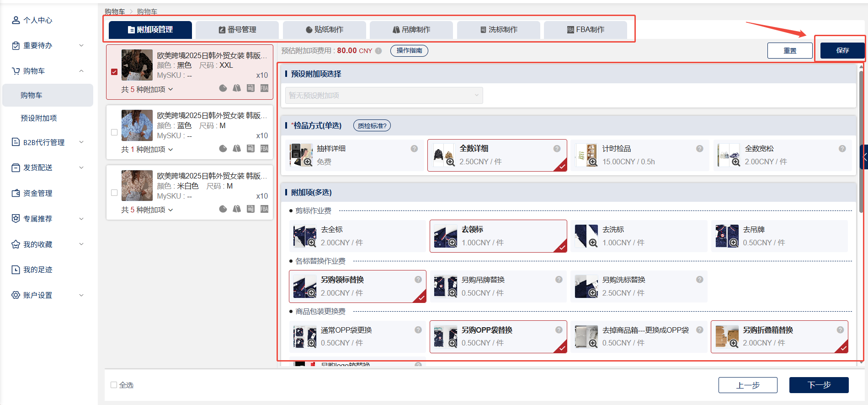The image size is (868, 405).
Task: Toggle the 去吊牌 add-on option
Action: [x=779, y=236]
